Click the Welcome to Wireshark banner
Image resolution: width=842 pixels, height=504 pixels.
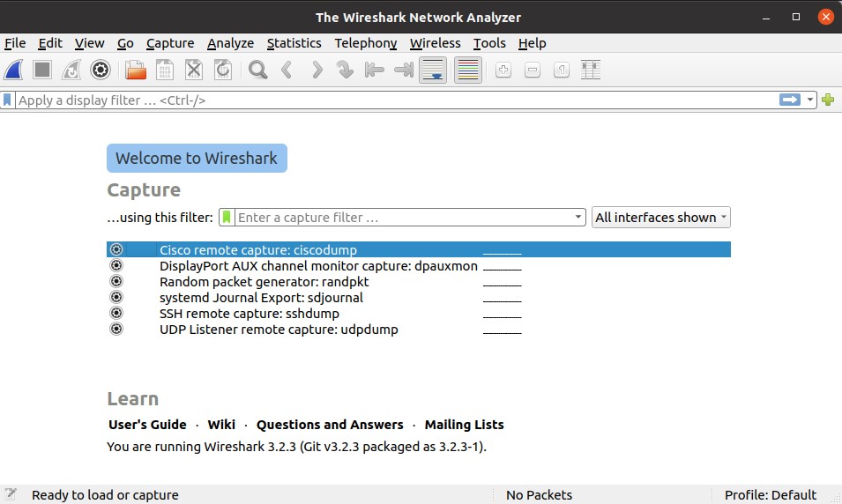pyautogui.click(x=197, y=159)
